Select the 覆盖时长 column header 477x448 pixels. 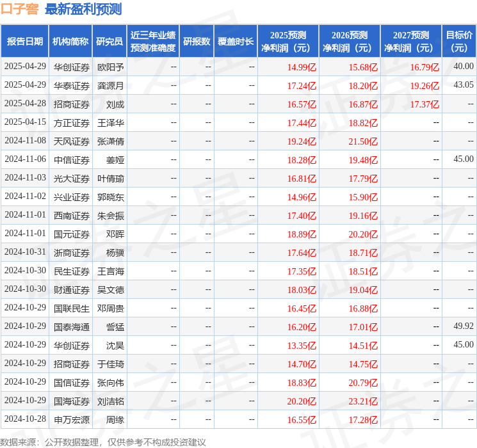(x=235, y=41)
